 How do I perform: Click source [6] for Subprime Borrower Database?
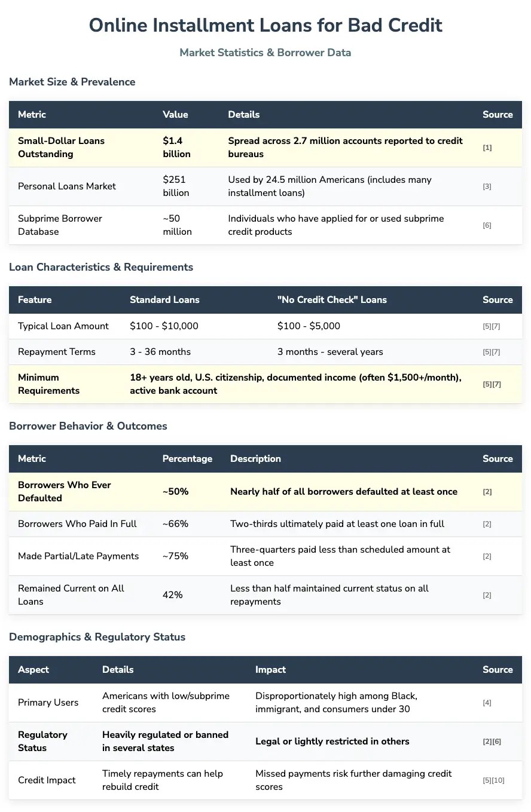click(x=487, y=225)
